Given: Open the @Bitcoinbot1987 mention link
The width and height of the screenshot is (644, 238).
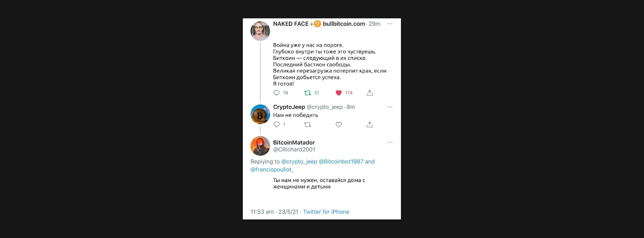Looking at the screenshot, I should coord(341,161).
